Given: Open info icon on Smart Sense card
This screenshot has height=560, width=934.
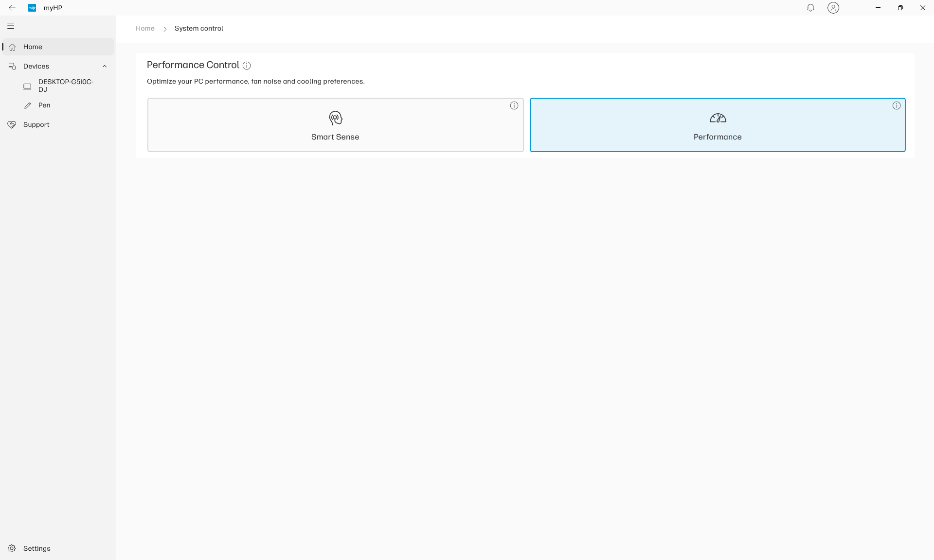Looking at the screenshot, I should (514, 105).
